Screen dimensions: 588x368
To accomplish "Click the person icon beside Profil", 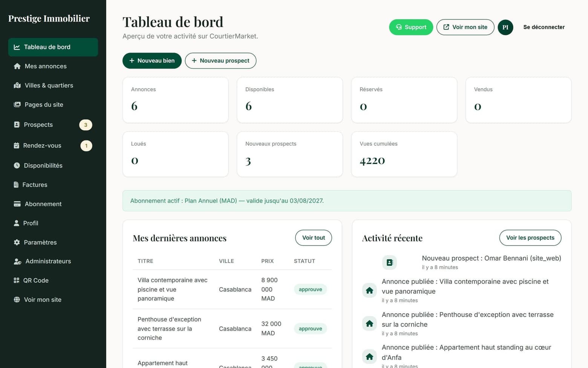I will point(17,223).
